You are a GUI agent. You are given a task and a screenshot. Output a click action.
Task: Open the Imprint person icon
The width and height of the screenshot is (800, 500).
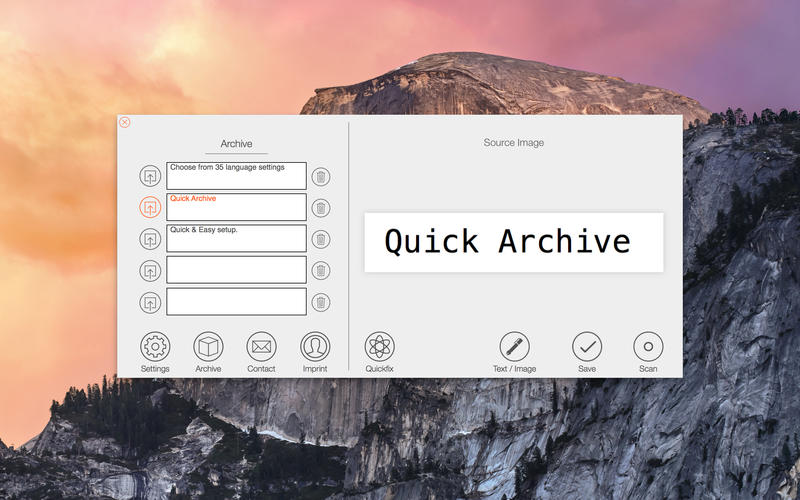pos(315,347)
